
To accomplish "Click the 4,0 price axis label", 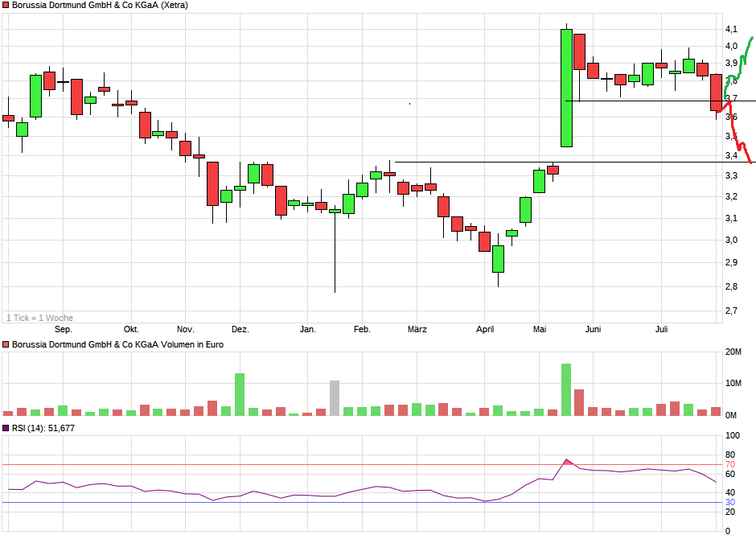I will [x=731, y=47].
